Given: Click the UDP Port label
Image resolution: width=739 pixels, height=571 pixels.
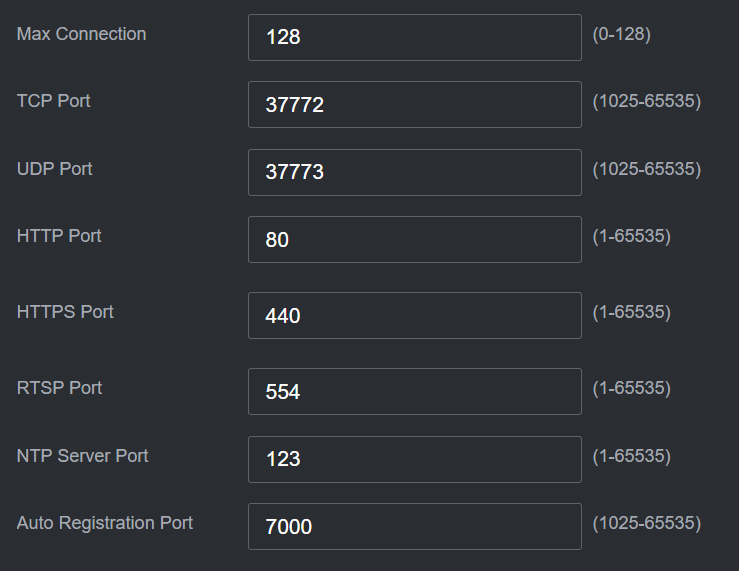Looking at the screenshot, I should (x=55, y=169).
